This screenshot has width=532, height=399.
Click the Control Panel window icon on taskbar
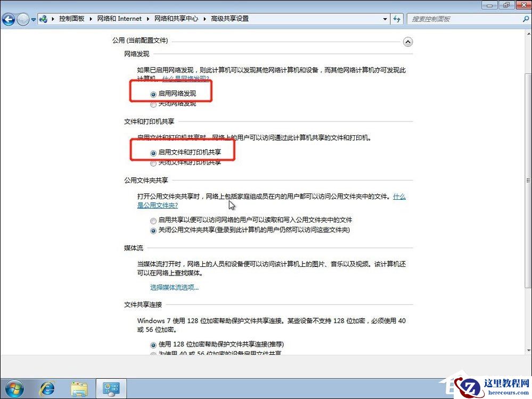[x=110, y=388]
